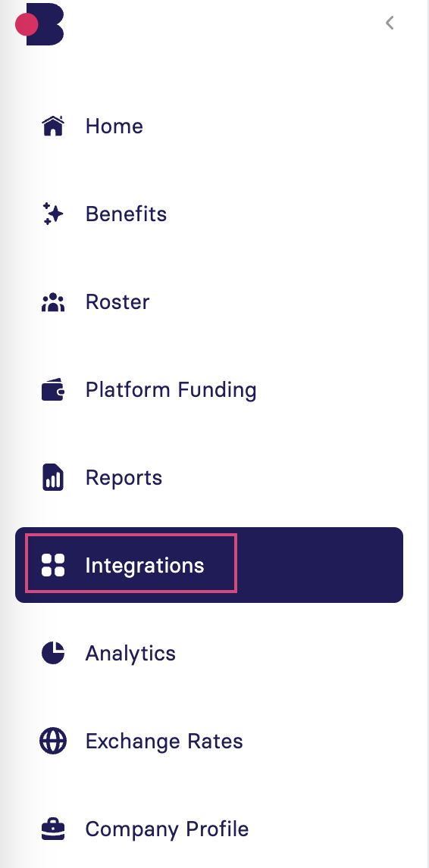The width and height of the screenshot is (429, 868).
Task: Click the Roster people icon
Action: (53, 302)
